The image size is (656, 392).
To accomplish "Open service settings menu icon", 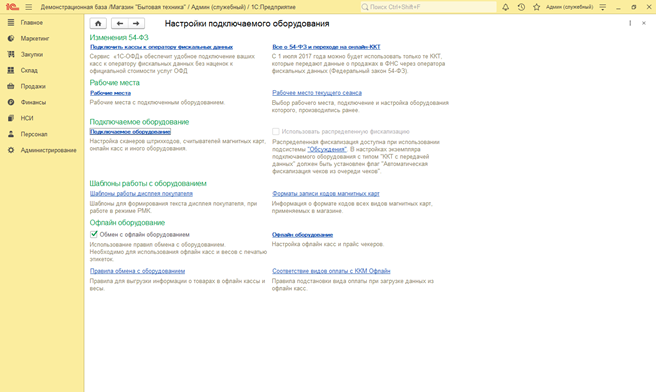I will point(602,7).
